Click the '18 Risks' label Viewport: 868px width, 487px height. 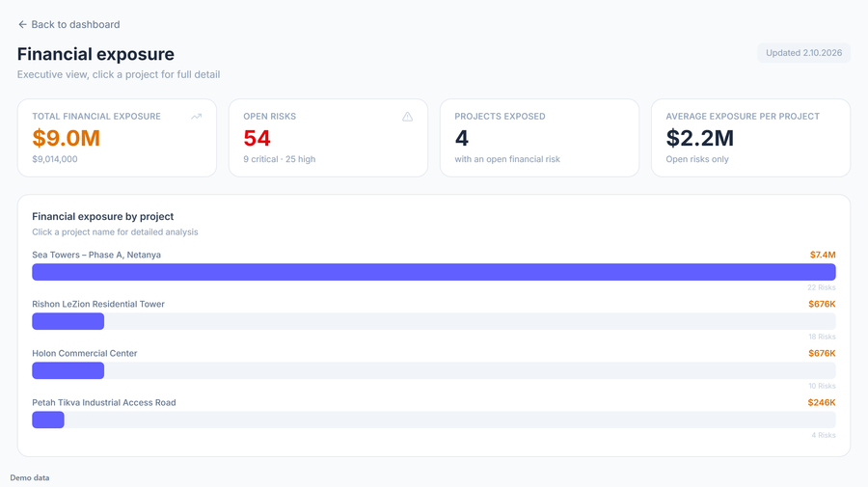click(822, 337)
